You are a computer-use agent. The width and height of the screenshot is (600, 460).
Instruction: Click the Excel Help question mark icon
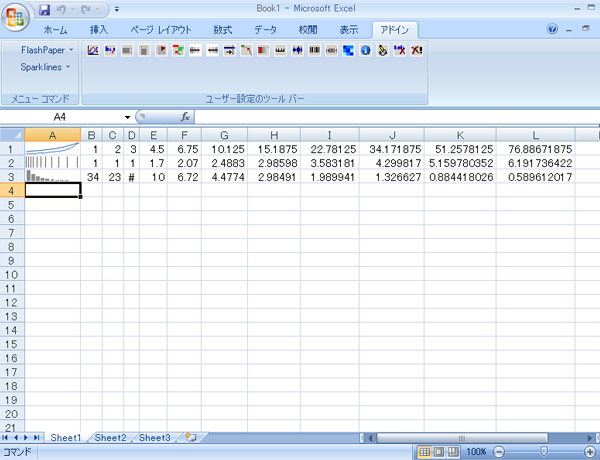coord(553,30)
